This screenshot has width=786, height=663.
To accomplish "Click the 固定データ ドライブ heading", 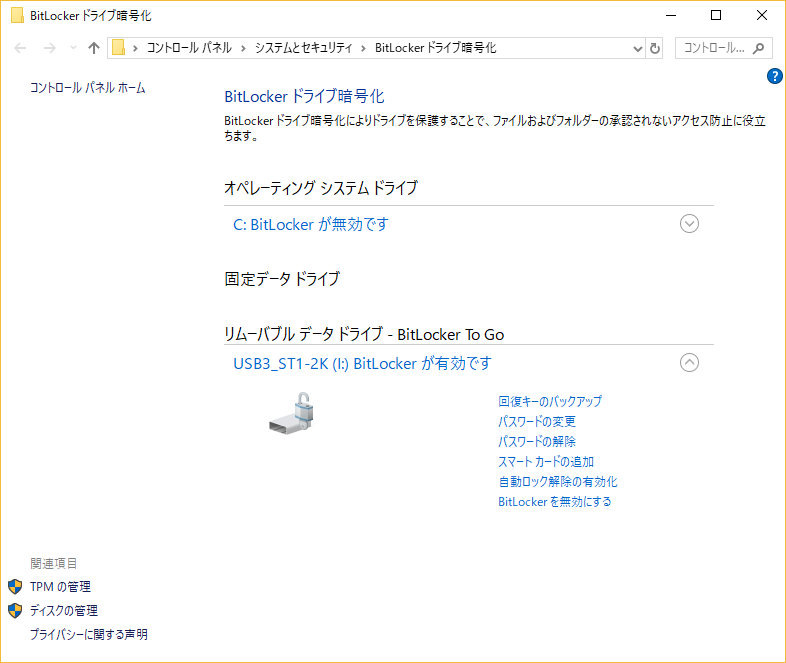I will click(282, 279).
